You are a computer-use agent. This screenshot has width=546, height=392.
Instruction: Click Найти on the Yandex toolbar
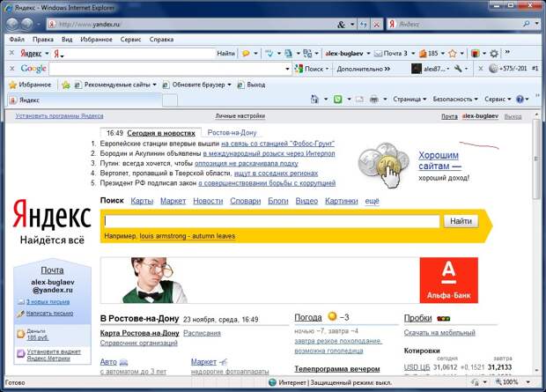point(225,54)
